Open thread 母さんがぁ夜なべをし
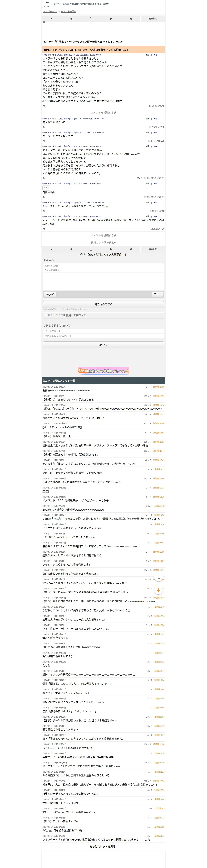This screenshot has width=207, height=868. click(x=55, y=638)
